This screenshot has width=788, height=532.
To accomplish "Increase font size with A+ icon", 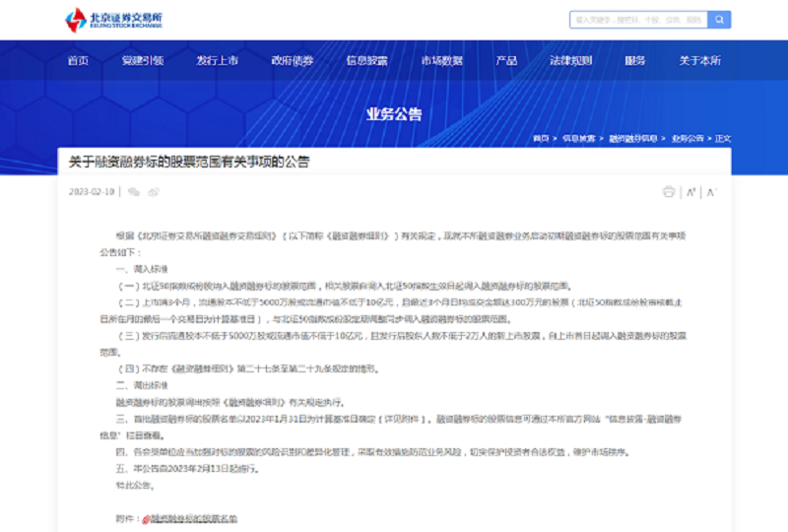I will pos(690,191).
